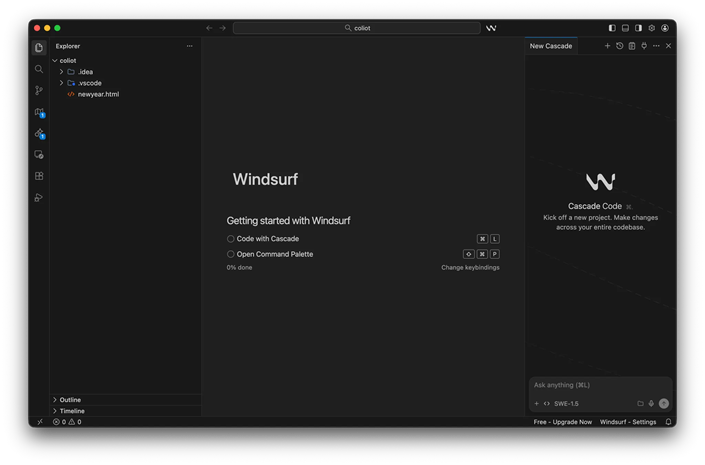Collapse the coliot root folder
The height and width of the screenshot is (465, 705).
[x=55, y=60]
